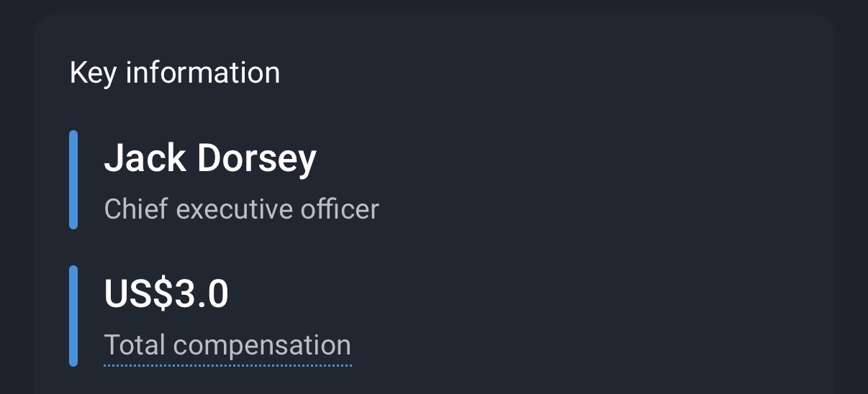
Task: Click the US$3.0 compensation value
Action: click(166, 293)
